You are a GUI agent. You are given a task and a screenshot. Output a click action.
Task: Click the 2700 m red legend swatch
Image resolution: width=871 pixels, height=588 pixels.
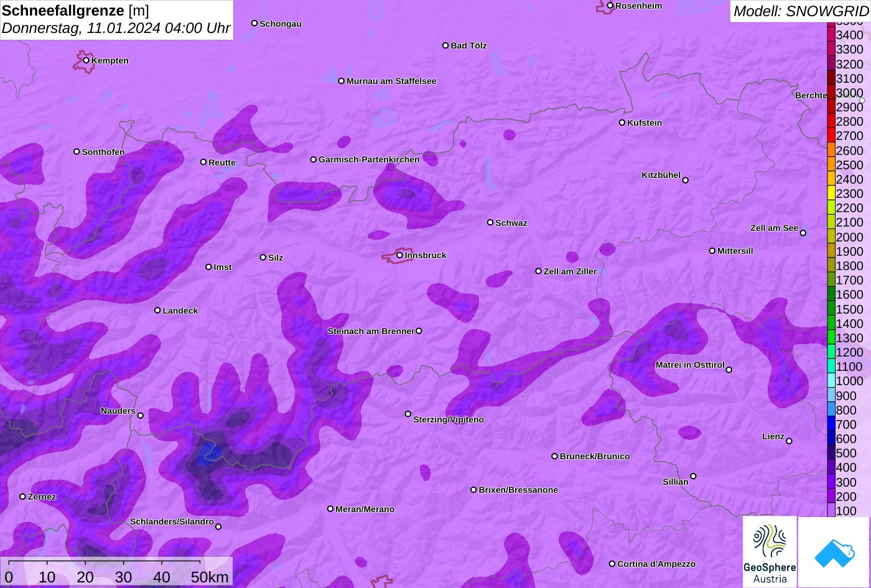pyautogui.click(x=831, y=135)
